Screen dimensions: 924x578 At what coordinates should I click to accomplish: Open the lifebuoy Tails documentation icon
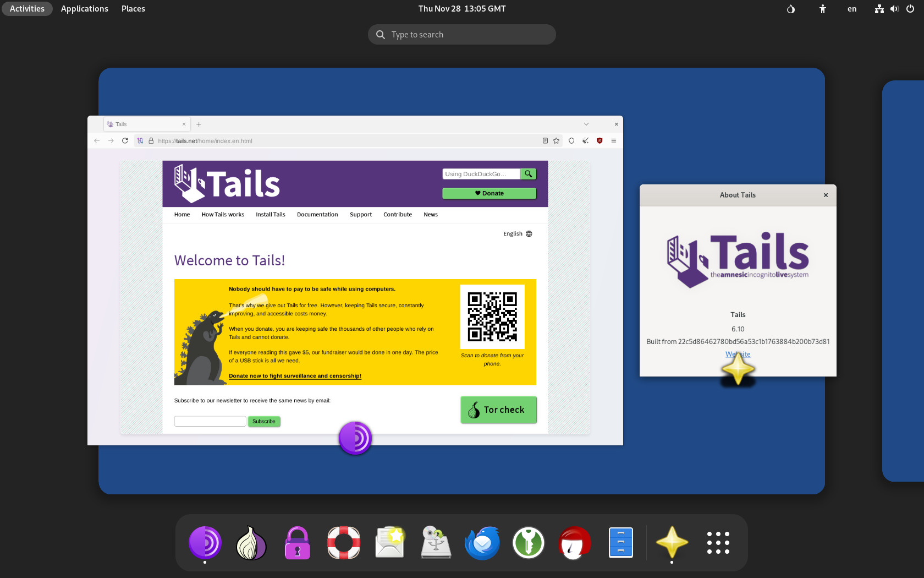point(344,543)
